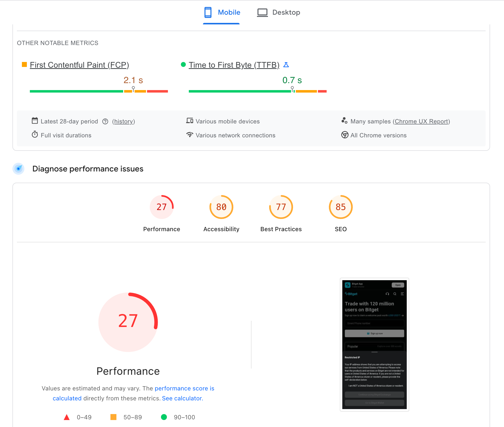Click the signal icon for Various network connections
This screenshot has width=504, height=427.
(190, 135)
